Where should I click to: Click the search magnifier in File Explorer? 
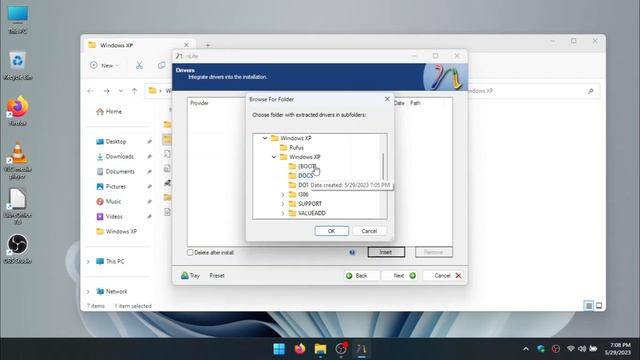pos(591,91)
